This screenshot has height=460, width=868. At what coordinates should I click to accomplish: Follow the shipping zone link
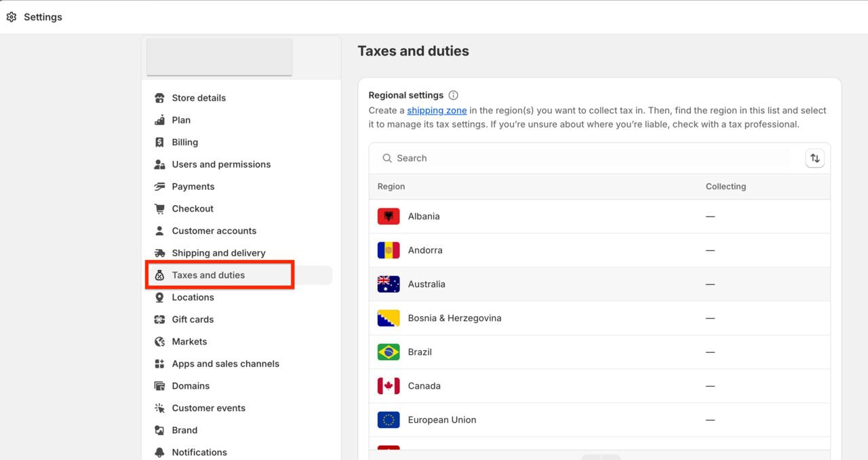(x=437, y=111)
